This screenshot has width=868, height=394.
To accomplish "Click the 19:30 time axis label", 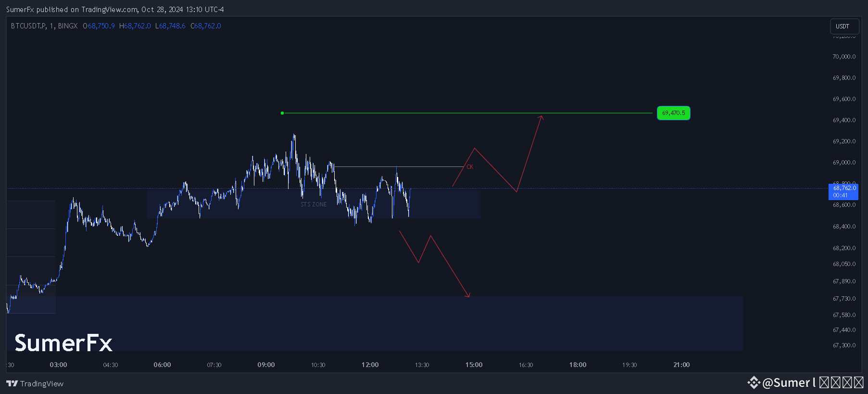I will pos(629,365).
